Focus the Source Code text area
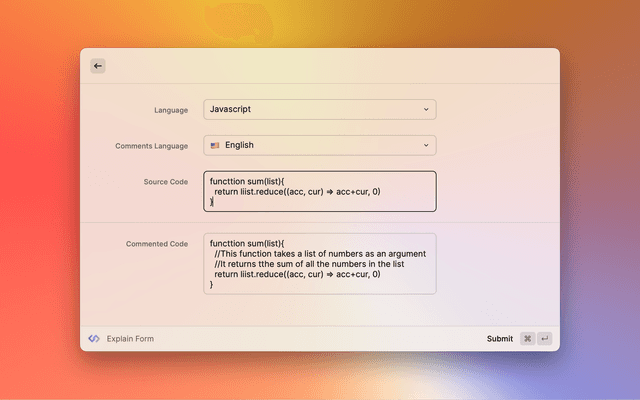 point(319,191)
